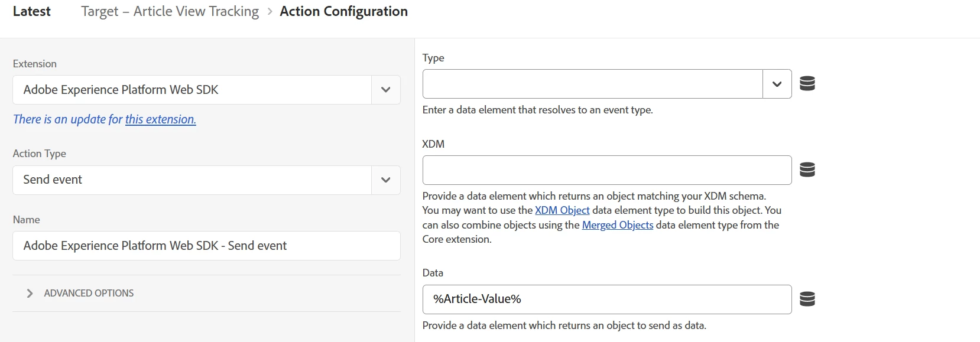Expand the Advanced Options section

(x=89, y=293)
